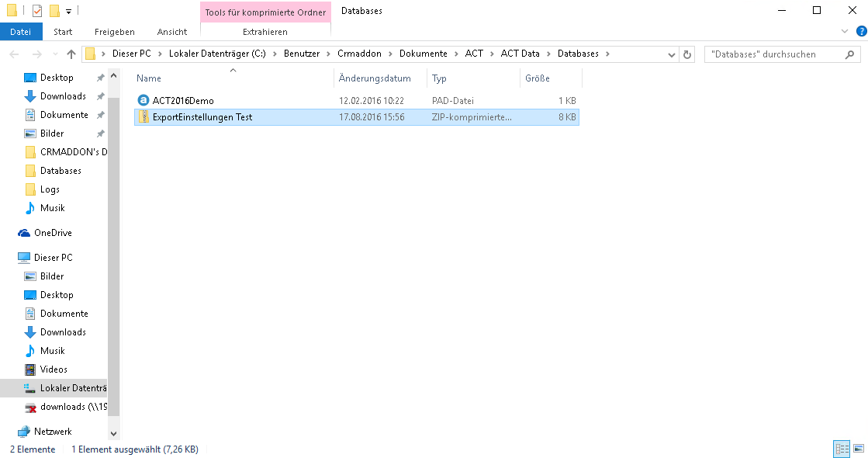Go forward with the right arrow

click(x=37, y=54)
